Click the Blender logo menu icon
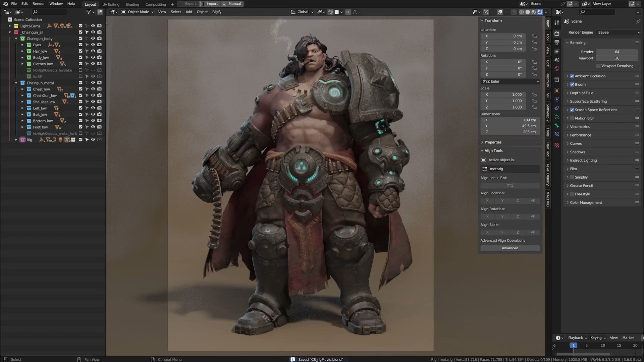644x362 pixels. [5, 4]
